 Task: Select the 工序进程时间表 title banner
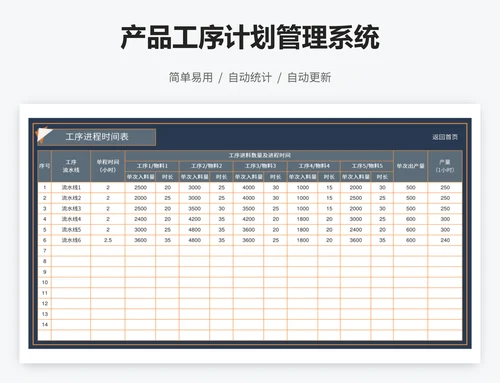(x=96, y=137)
